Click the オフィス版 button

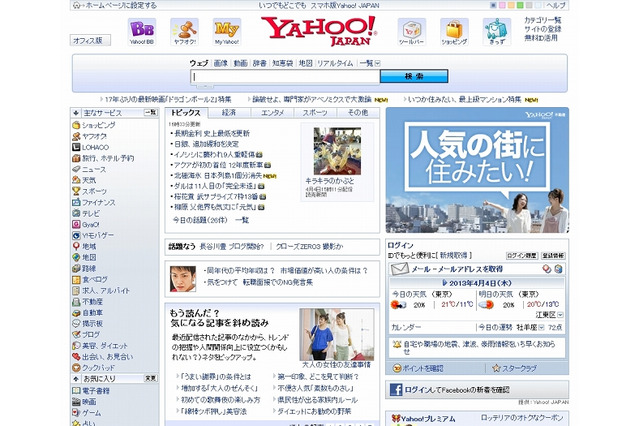tap(90, 40)
